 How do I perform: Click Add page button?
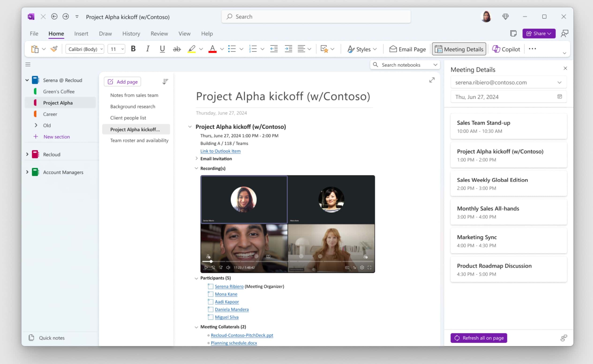[x=122, y=82]
